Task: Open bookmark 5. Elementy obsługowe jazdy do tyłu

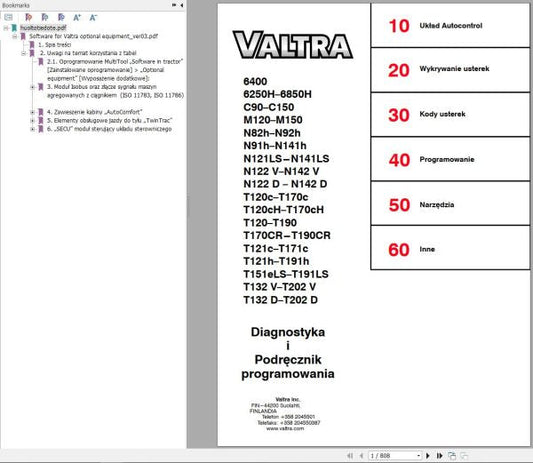Action: 109,120
